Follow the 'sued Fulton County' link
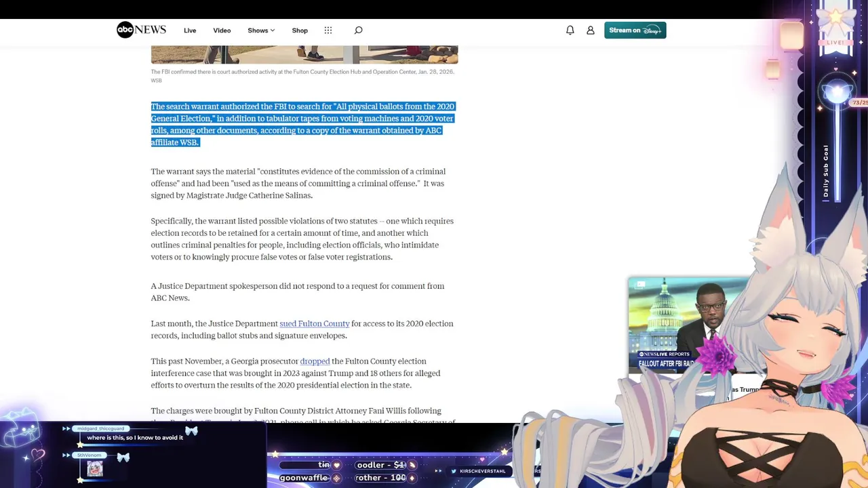868x488 pixels. coord(315,323)
